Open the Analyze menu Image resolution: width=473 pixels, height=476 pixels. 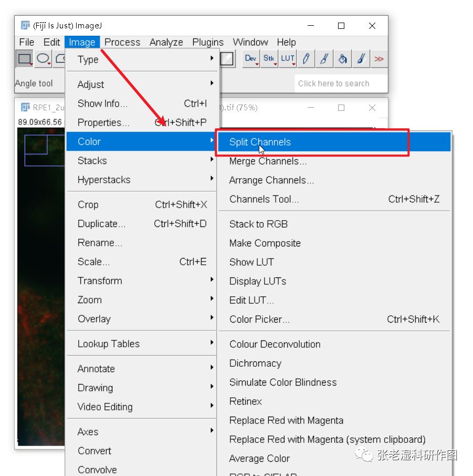(166, 42)
